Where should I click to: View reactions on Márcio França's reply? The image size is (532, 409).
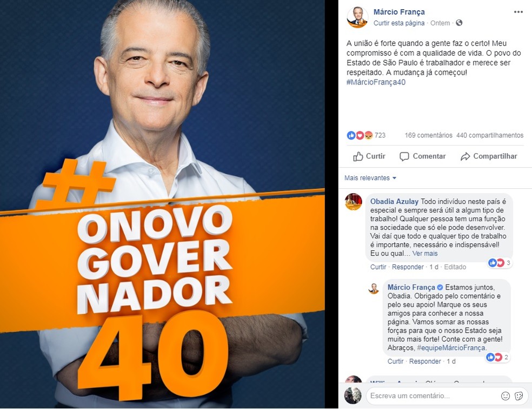498,357
